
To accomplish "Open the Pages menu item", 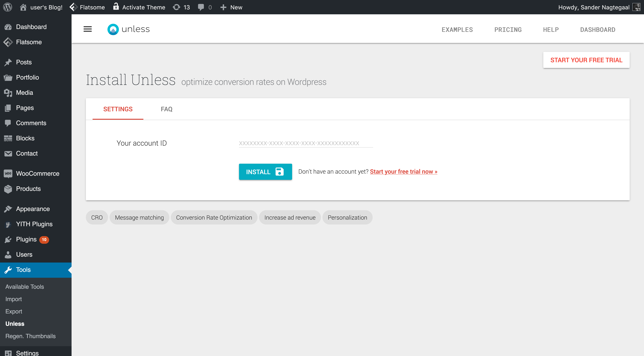I will (x=36, y=108).
